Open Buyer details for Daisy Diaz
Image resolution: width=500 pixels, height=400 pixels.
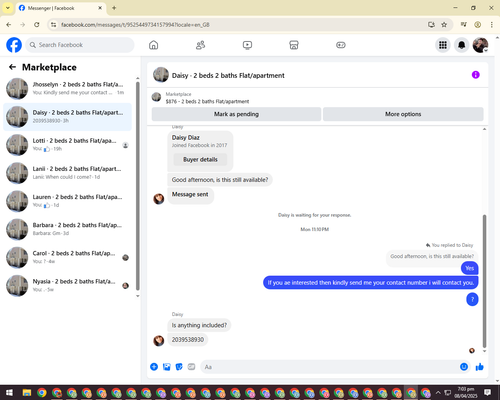click(200, 159)
